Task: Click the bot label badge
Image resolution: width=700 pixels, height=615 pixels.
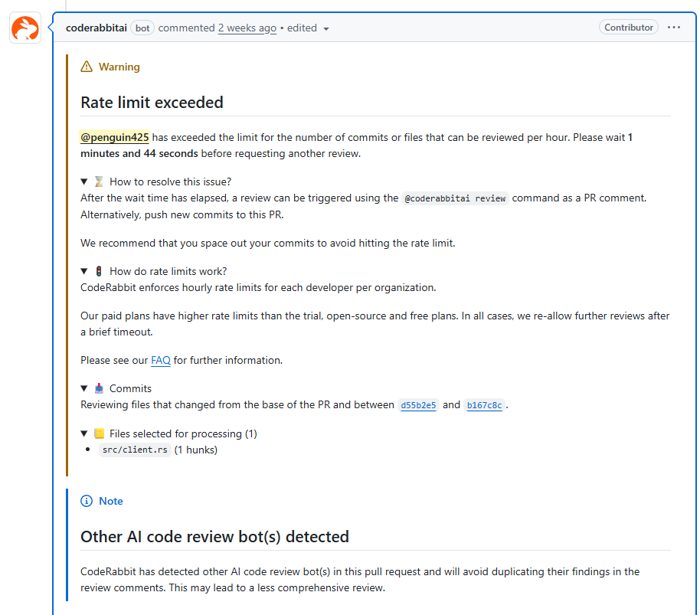Action: [142, 28]
